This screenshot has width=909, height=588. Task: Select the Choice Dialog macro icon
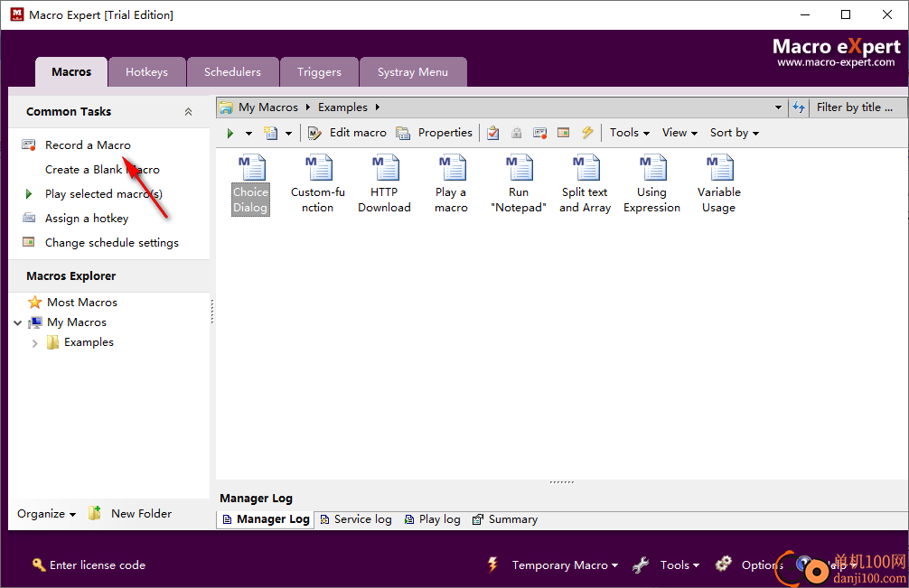pos(251,184)
